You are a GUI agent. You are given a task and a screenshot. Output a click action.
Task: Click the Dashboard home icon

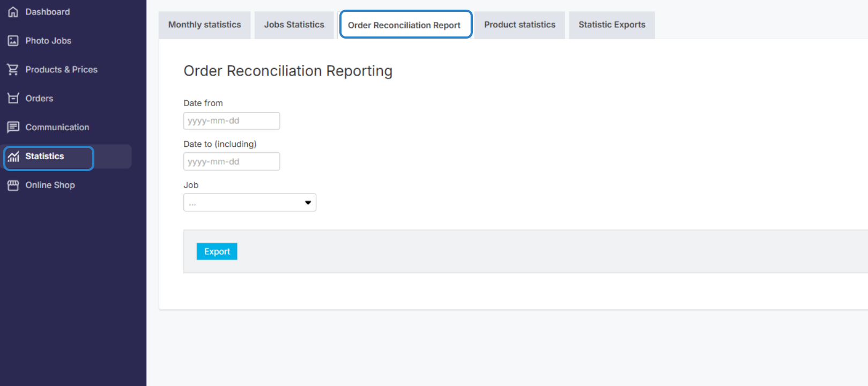[x=13, y=12]
